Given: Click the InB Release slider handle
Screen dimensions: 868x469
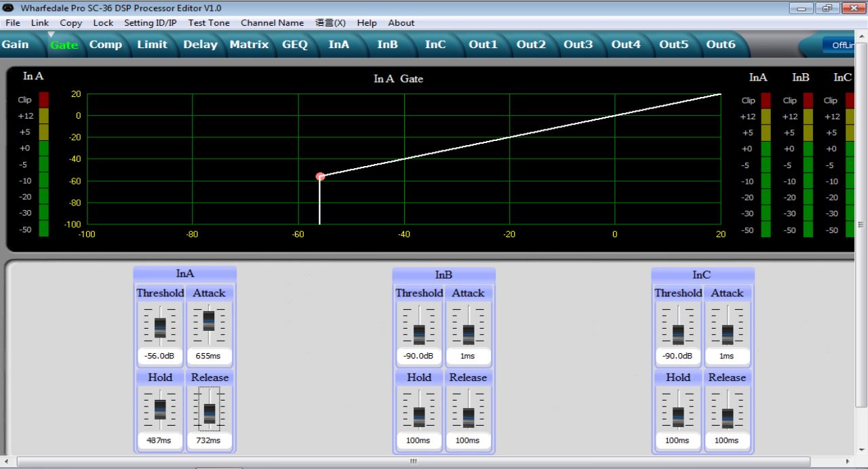Looking at the screenshot, I should point(469,417).
